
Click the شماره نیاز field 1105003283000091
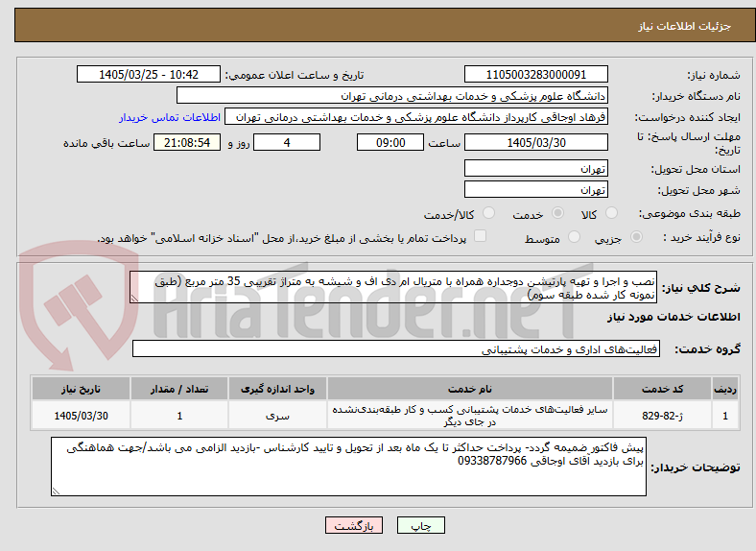pos(535,74)
